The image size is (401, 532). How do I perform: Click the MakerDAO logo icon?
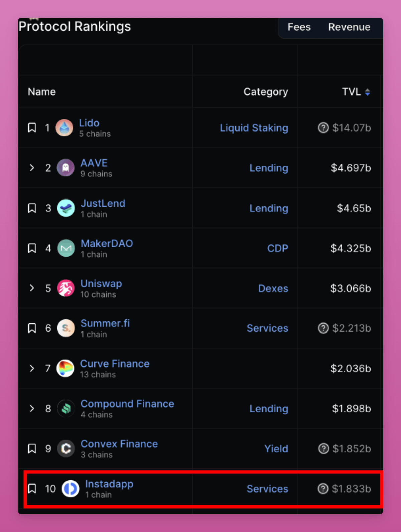click(66, 248)
